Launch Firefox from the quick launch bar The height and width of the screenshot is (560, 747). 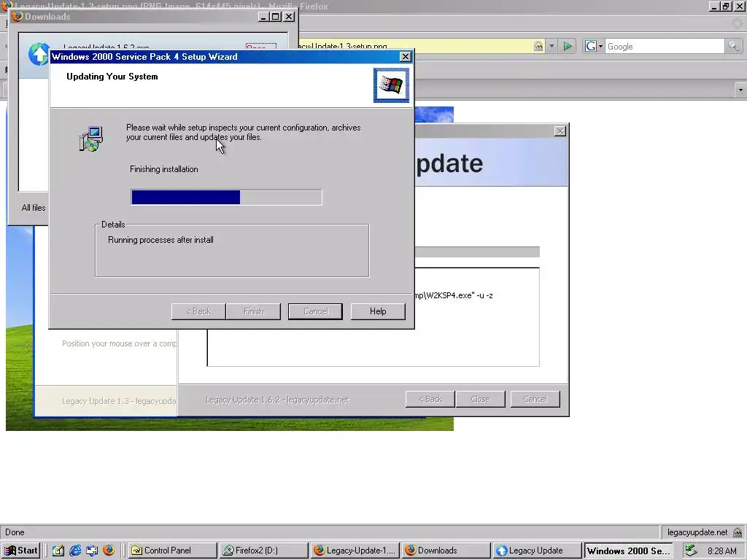point(109,551)
